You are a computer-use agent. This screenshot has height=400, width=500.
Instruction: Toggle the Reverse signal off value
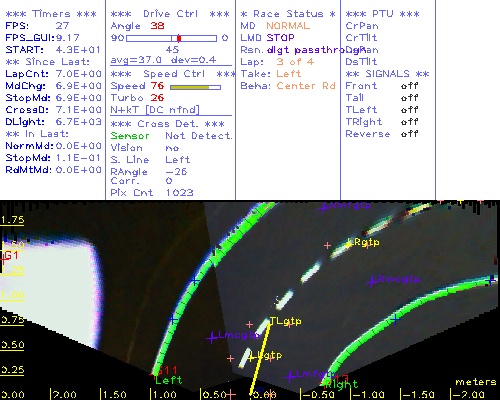pyautogui.click(x=410, y=134)
